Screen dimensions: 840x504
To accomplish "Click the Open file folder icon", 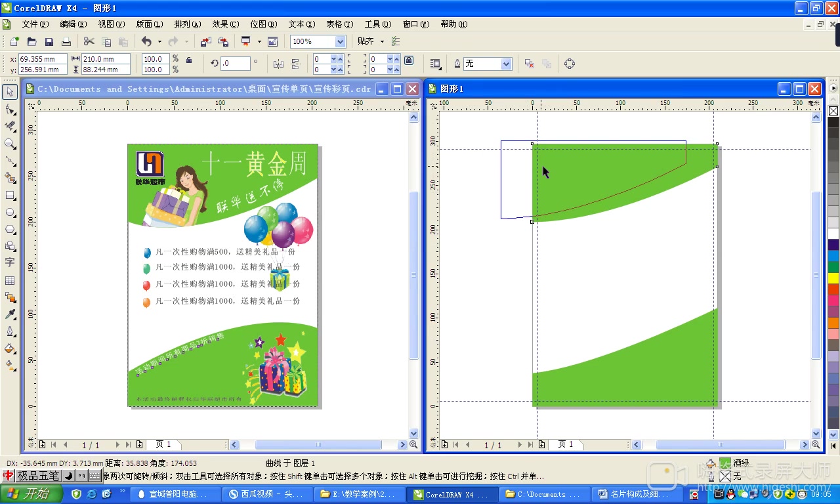I will (31, 41).
